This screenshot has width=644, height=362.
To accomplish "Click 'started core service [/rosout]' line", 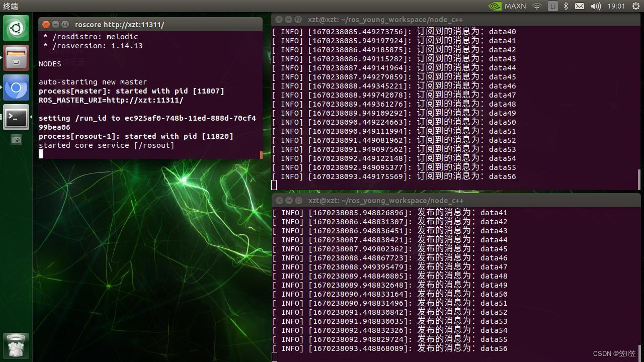I will 107,145.
